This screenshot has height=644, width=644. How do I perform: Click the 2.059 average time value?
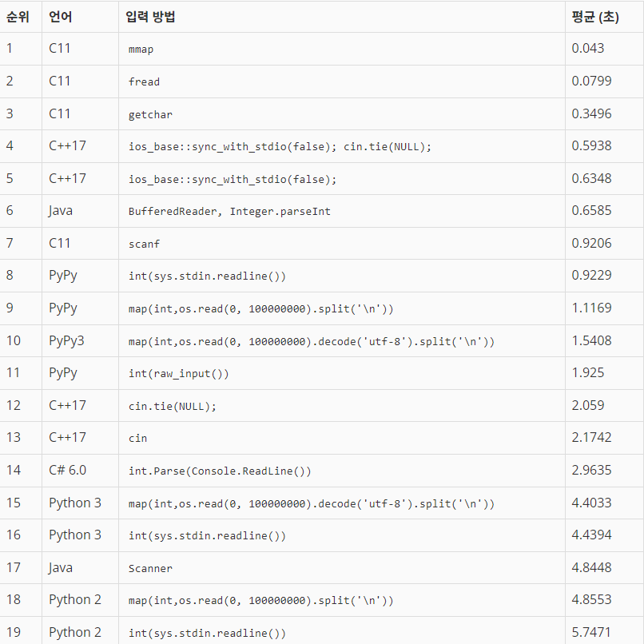click(x=588, y=405)
